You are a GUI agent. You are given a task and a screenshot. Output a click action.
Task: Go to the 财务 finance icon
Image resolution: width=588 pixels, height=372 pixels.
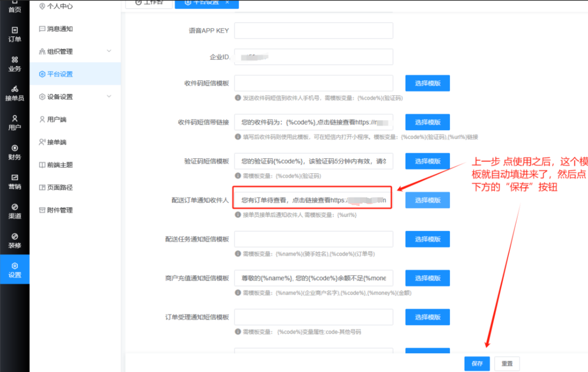(x=15, y=148)
